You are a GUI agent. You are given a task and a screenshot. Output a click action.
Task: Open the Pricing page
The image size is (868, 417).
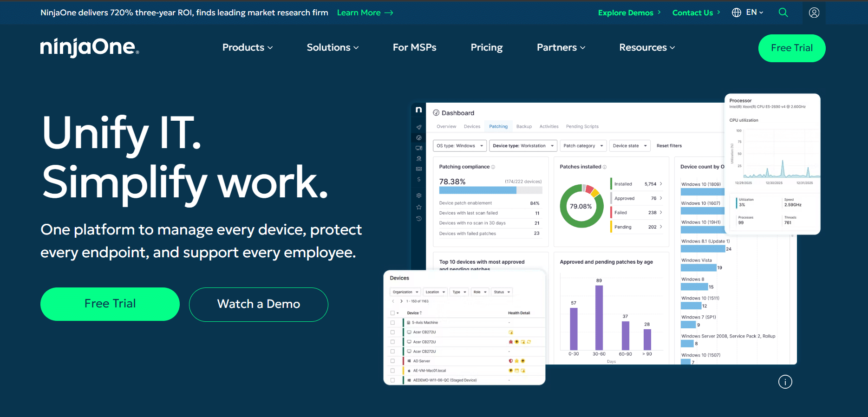click(x=487, y=47)
